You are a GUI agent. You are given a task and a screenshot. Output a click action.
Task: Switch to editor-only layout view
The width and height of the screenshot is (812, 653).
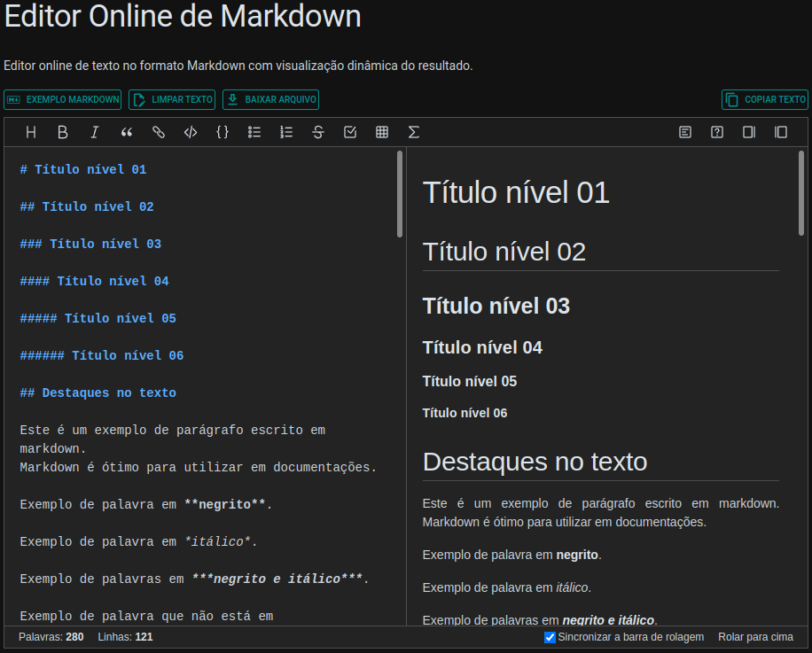click(x=748, y=131)
